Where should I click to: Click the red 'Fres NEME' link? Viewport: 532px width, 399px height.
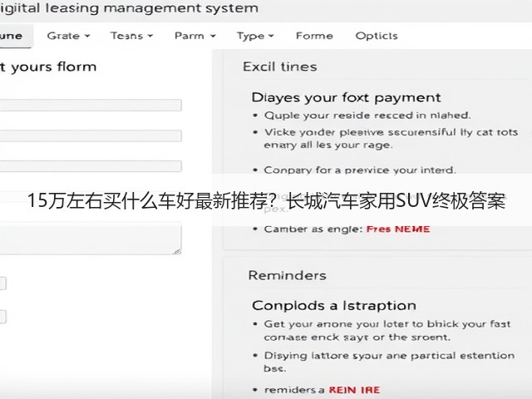click(x=398, y=229)
